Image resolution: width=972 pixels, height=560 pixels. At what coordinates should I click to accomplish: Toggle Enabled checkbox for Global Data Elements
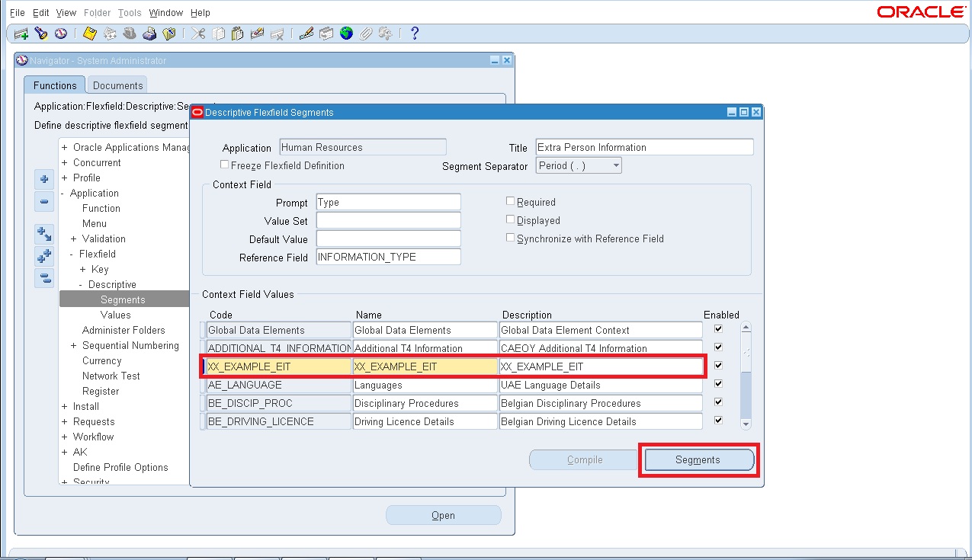pyautogui.click(x=717, y=329)
